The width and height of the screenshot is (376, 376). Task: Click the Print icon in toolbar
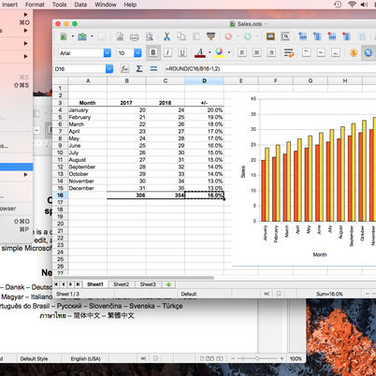click(134, 37)
